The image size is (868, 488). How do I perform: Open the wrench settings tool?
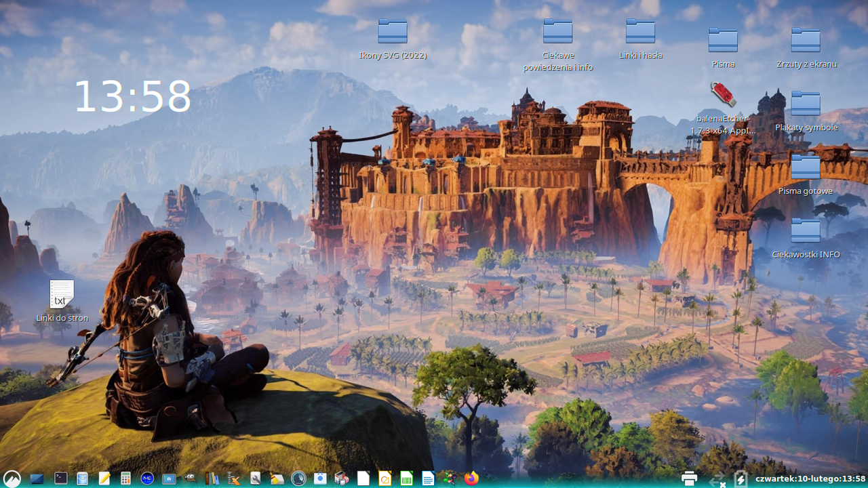(x=255, y=479)
